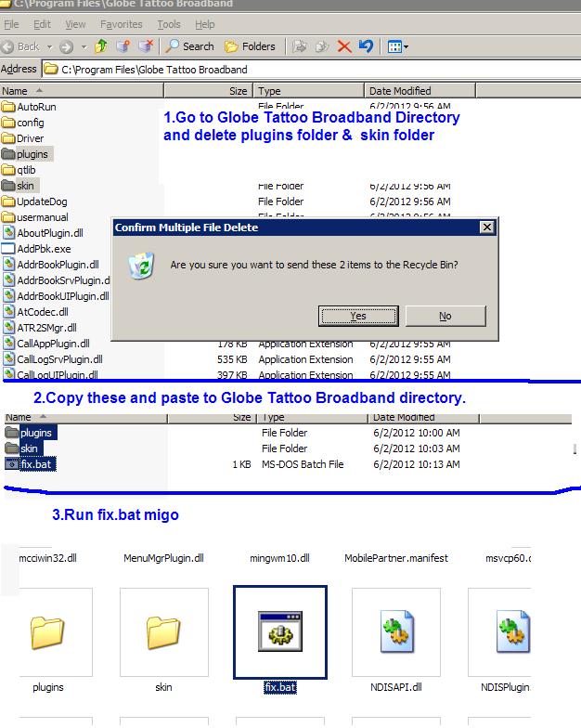Viewport: 581px width, 728px height.
Task: Select the large skin folder thumbnail
Action: [x=163, y=632]
